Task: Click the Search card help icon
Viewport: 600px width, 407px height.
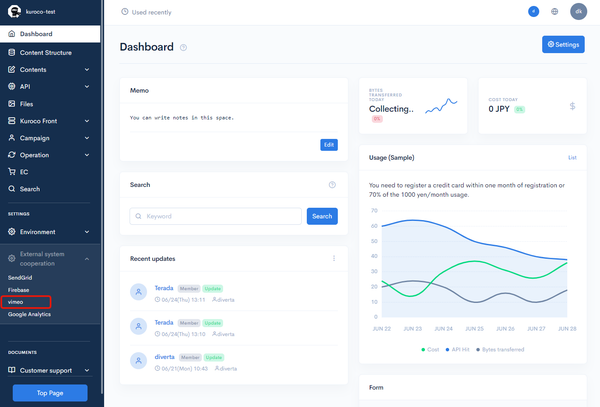Action: [x=332, y=185]
